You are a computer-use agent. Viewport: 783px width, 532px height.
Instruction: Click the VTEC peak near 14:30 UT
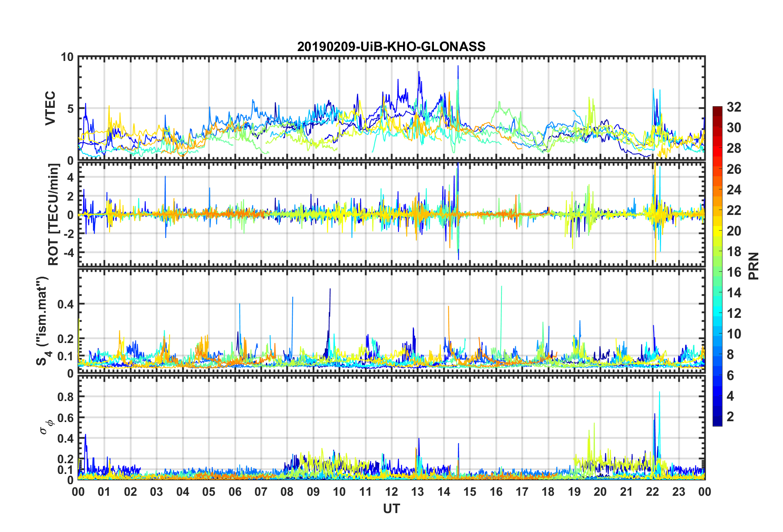click(x=458, y=67)
